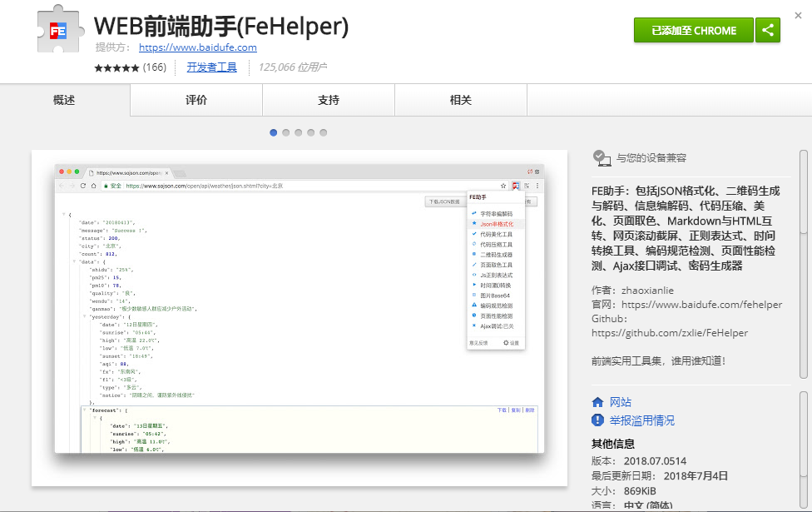Click the description panel scrollbar
812x512 pixels.
coord(803,264)
